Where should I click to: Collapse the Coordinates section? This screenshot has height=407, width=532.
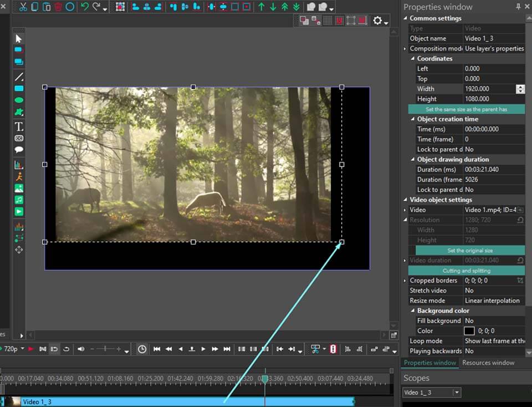[413, 59]
